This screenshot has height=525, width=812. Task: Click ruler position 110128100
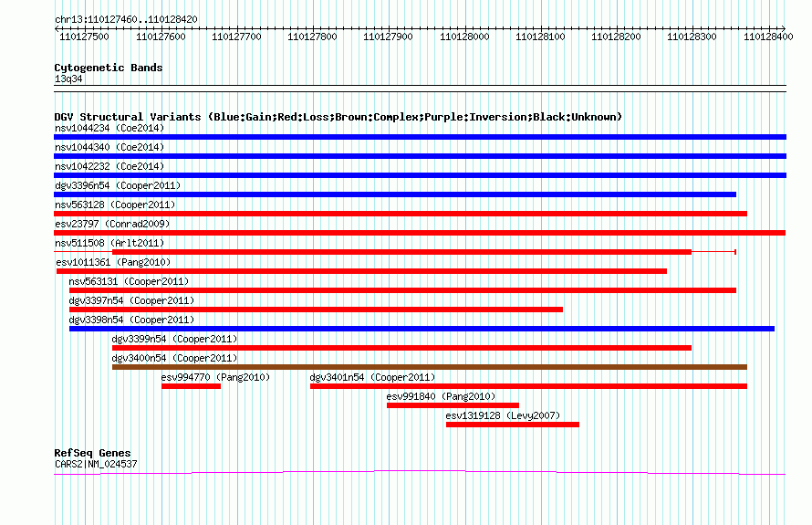click(540, 37)
